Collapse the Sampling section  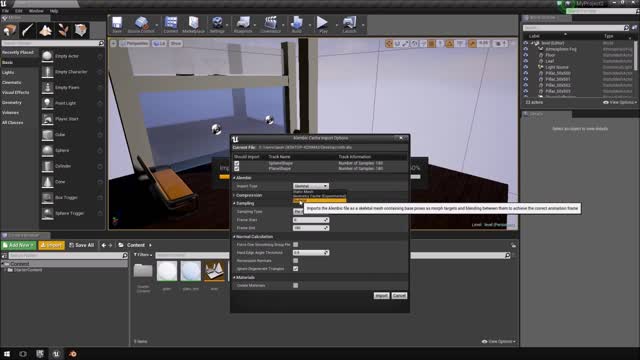[x=234, y=203]
